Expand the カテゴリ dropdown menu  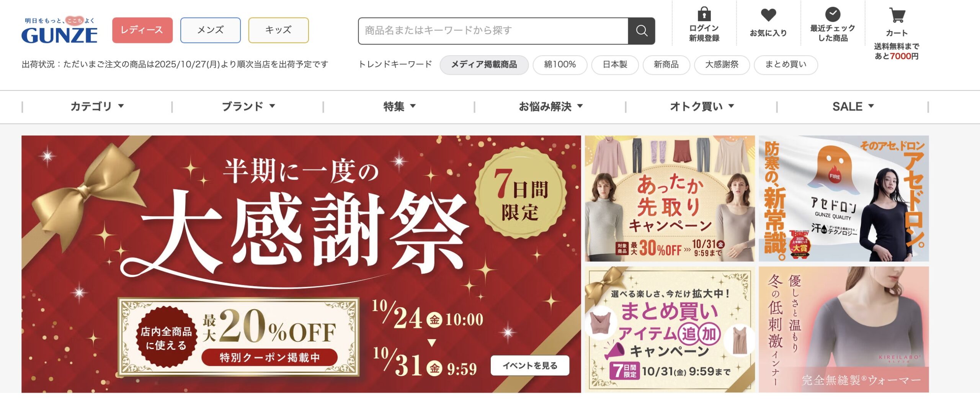97,107
